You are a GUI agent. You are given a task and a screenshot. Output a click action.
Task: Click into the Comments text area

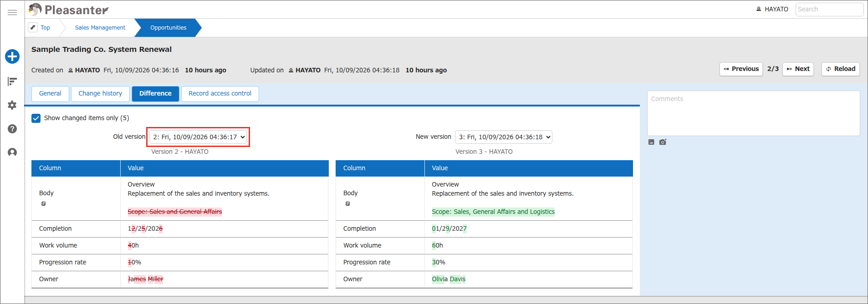pos(754,113)
